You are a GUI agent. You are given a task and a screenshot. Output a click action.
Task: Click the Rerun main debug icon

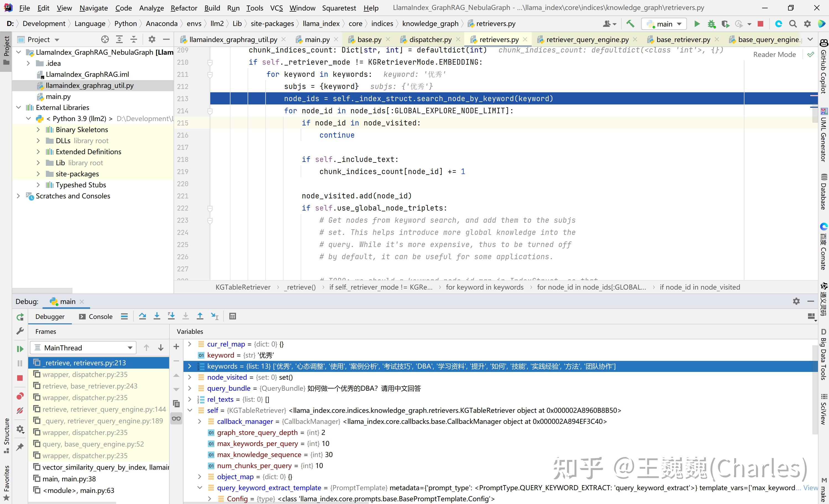pos(20,317)
